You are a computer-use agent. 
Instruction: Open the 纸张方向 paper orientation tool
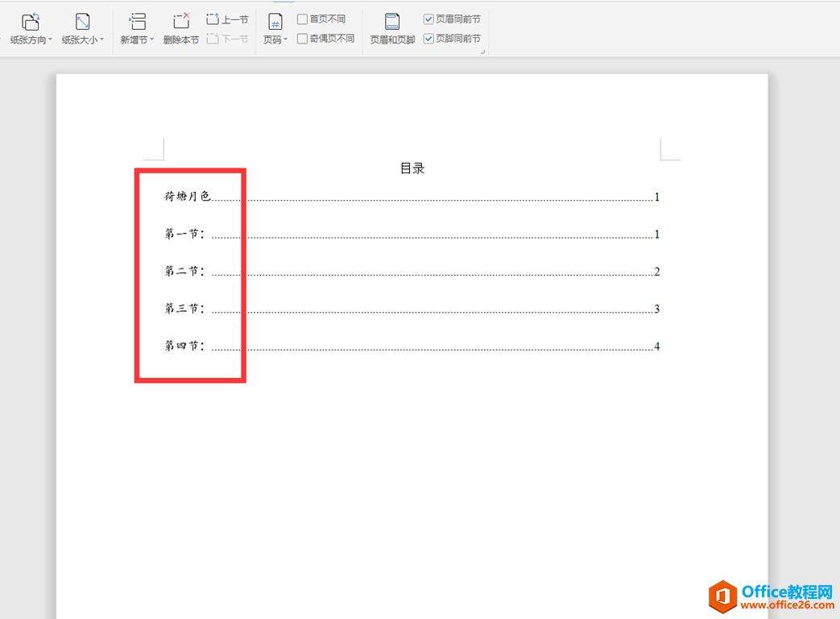[x=31, y=29]
